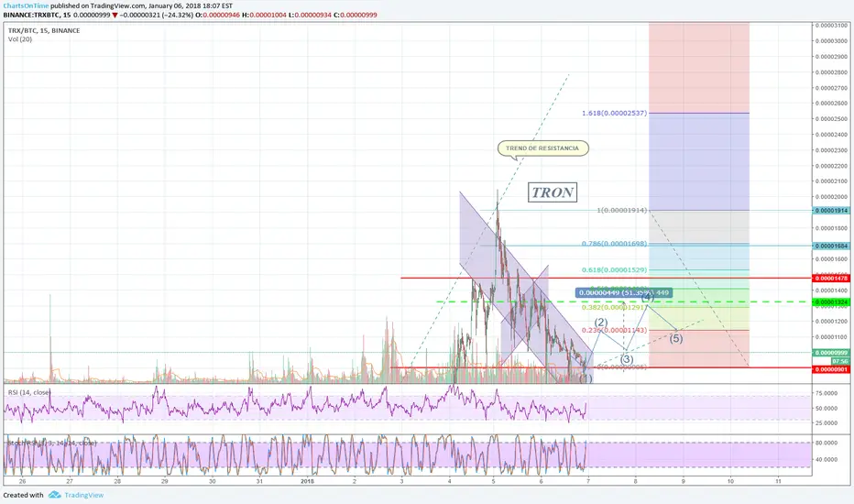Viewport: 854px width, 504px height.
Task: Click the 1.618(0.00002537) Fibonacci label
Action: pos(614,114)
